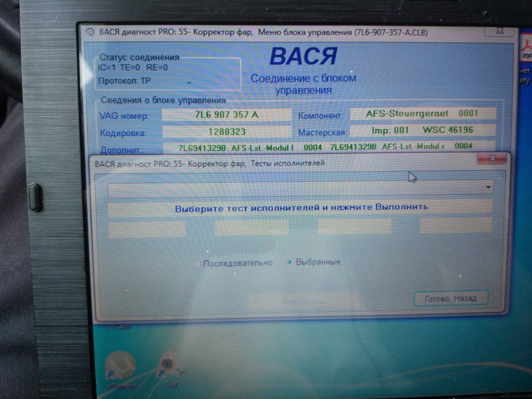Click the Мастерская value Imp: 001 WSC 46196
Image resolution: width=532 pixels, height=399 pixels.
click(422, 129)
